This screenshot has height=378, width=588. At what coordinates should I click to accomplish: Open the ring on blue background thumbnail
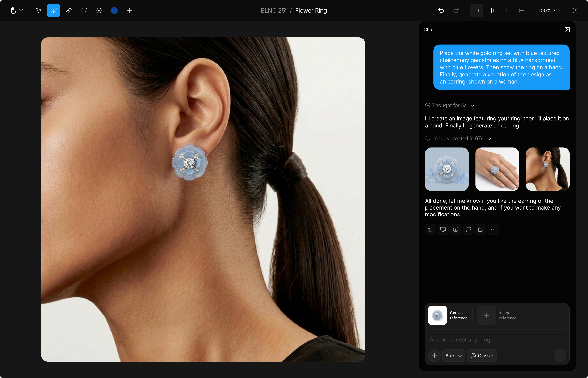click(x=447, y=169)
